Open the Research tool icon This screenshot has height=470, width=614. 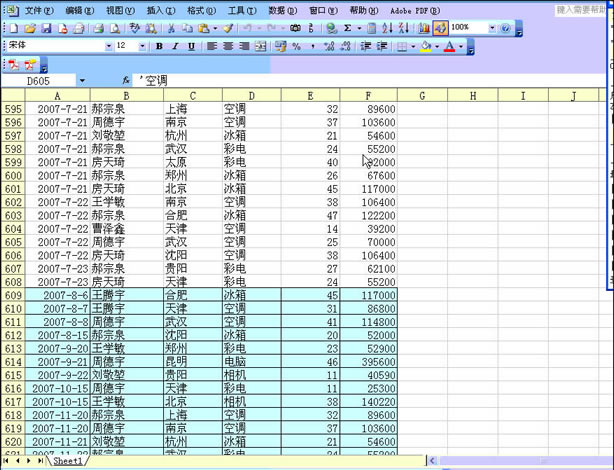151,28
